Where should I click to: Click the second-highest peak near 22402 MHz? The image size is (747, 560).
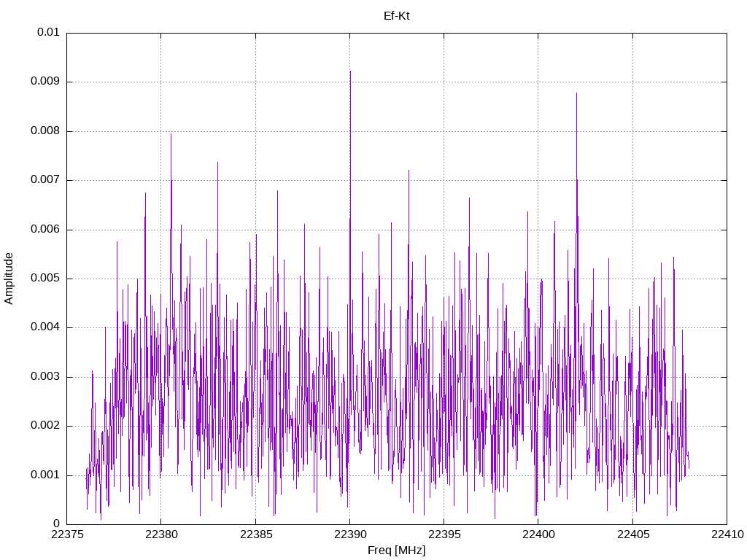[x=576, y=94]
